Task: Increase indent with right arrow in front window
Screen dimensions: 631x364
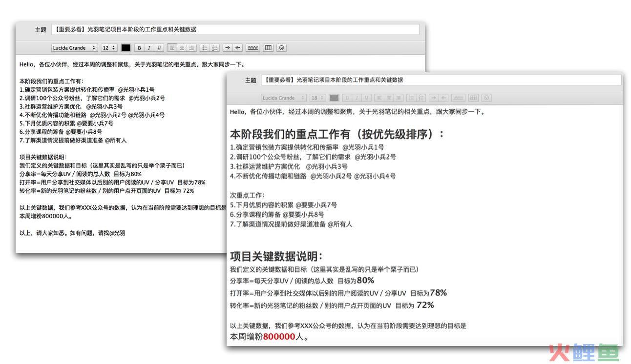Action: (434, 98)
